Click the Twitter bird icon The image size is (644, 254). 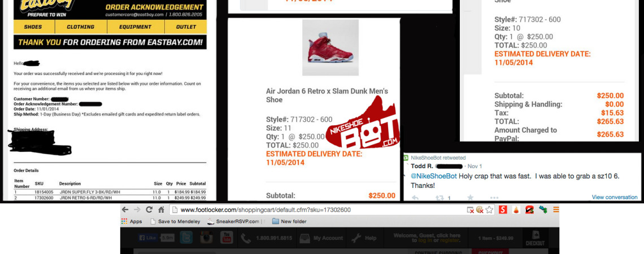click(186, 238)
